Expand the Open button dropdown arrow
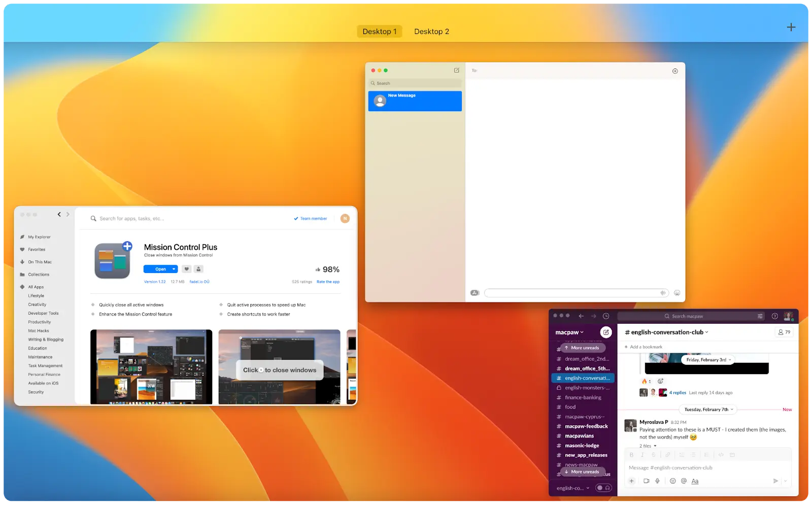812x505 pixels. pos(174,269)
